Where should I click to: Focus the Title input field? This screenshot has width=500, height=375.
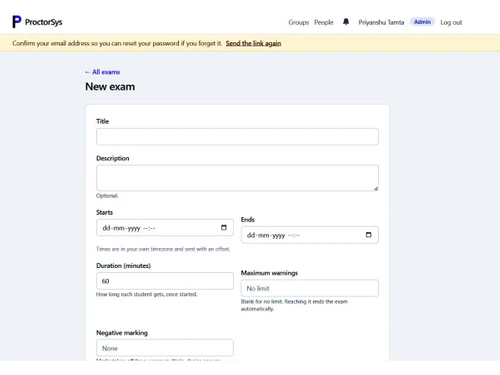click(237, 137)
